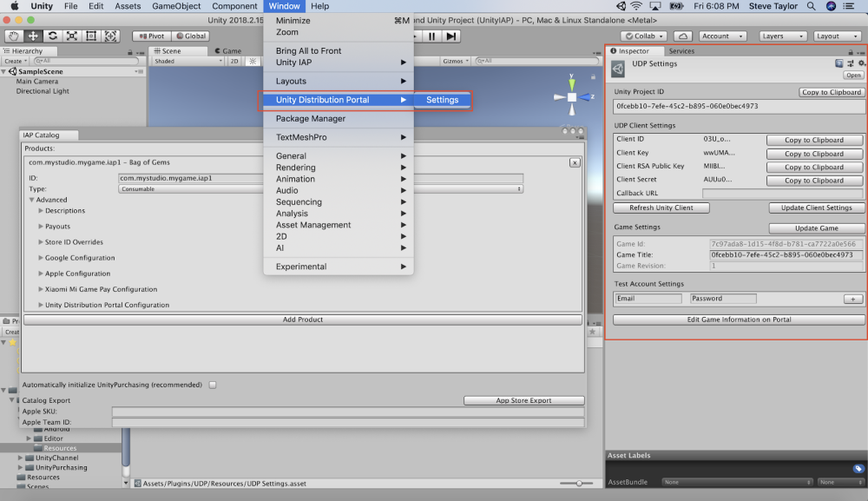Open the Hierarchy Create dropdown
This screenshot has width=868, height=501.
pos(16,61)
